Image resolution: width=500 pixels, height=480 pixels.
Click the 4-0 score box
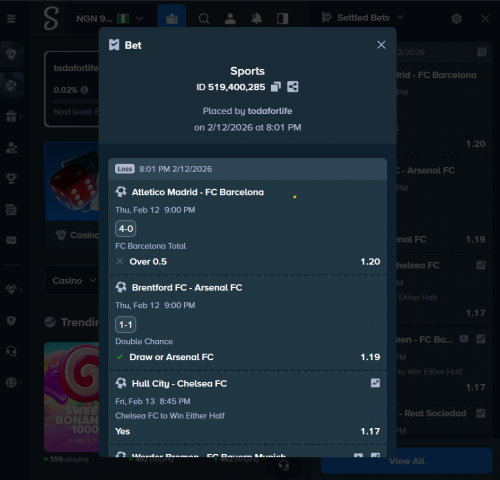pyautogui.click(x=126, y=229)
